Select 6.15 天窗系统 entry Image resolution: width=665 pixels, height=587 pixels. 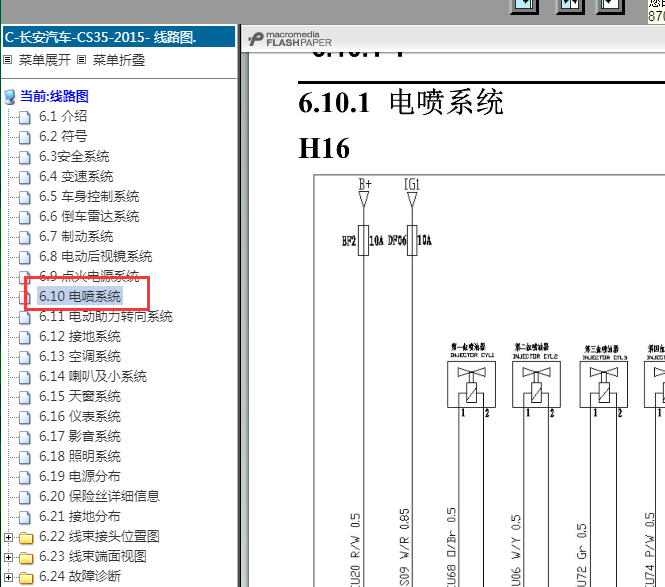pyautogui.click(x=80, y=396)
